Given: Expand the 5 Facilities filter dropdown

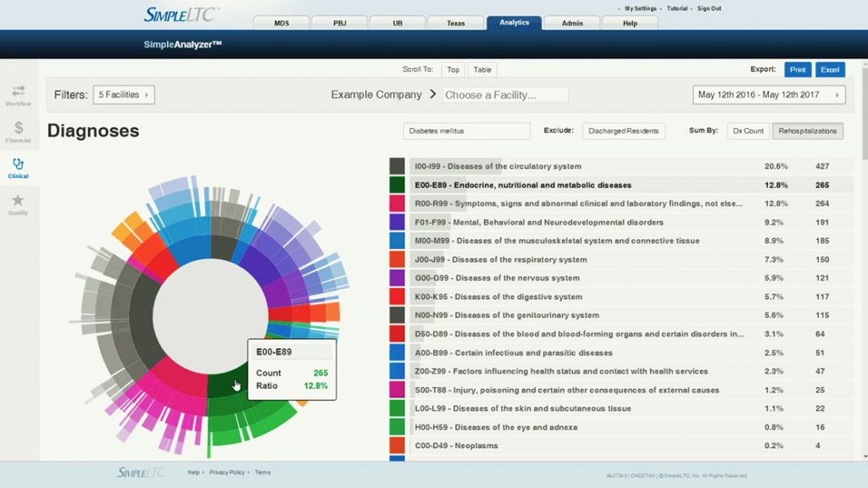Looking at the screenshot, I should click(x=124, y=95).
